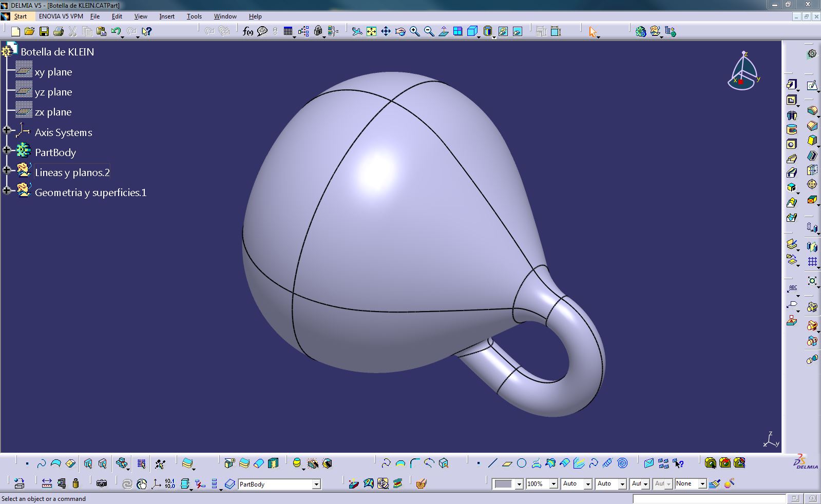Viewport: 821px width, 504px height.
Task: Save the part with the floppy icon
Action: (x=44, y=31)
